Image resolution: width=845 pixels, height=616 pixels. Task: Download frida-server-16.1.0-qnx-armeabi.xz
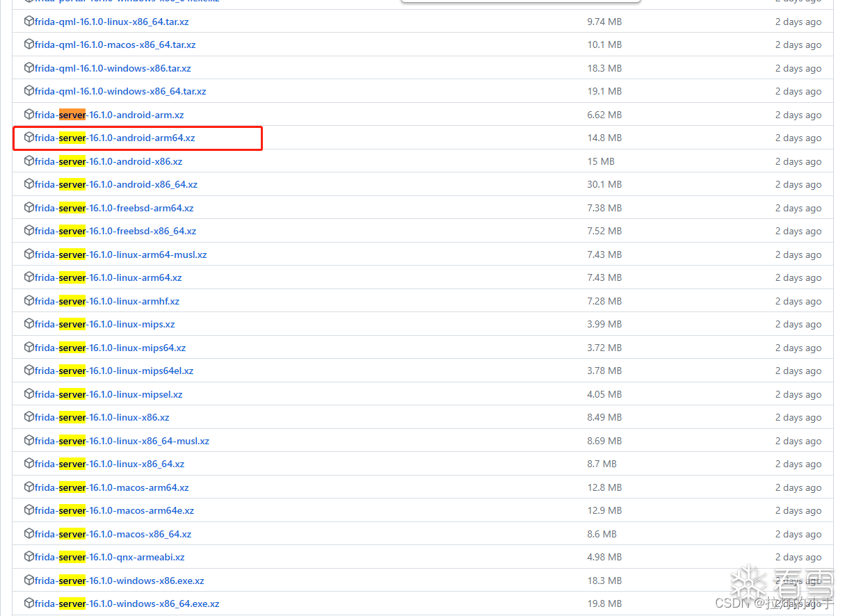(x=110, y=557)
